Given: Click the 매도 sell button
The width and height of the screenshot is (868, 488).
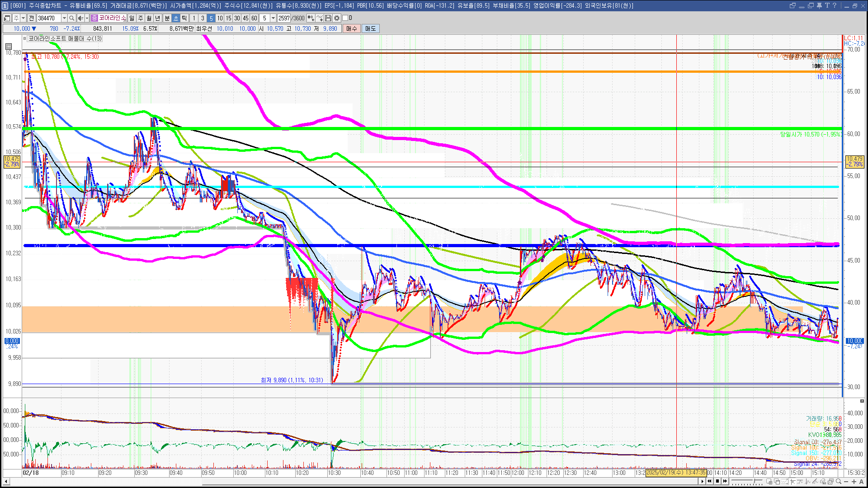Looking at the screenshot, I should coord(371,28).
